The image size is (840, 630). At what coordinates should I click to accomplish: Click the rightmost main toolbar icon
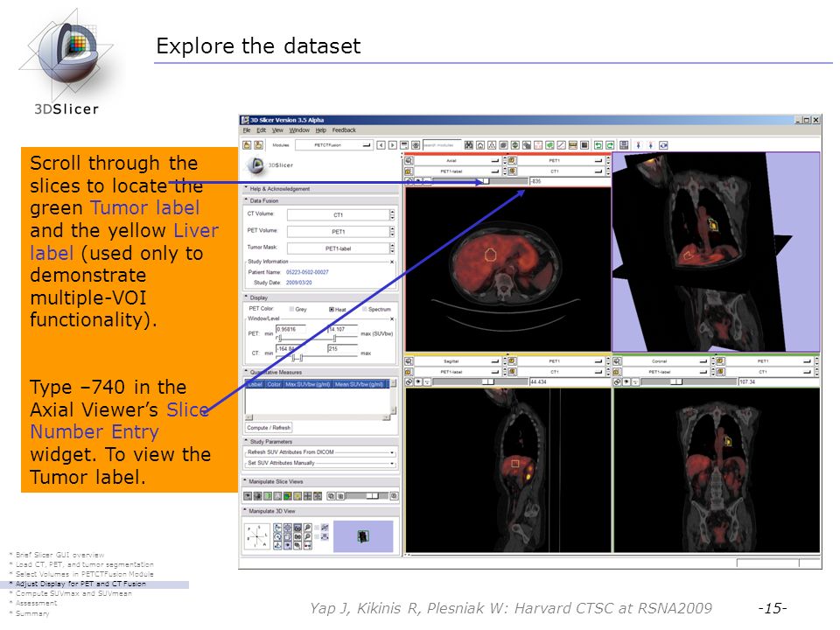click(664, 145)
